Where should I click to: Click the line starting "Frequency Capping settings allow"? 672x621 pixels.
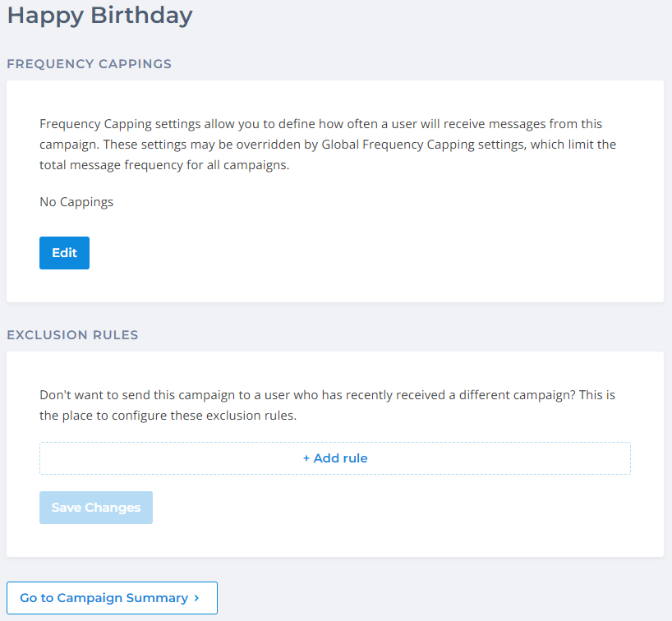tap(320, 124)
